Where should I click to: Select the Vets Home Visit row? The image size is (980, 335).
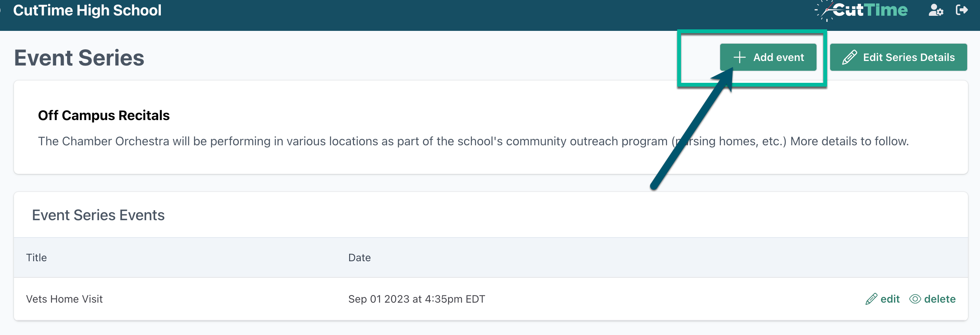coord(64,299)
